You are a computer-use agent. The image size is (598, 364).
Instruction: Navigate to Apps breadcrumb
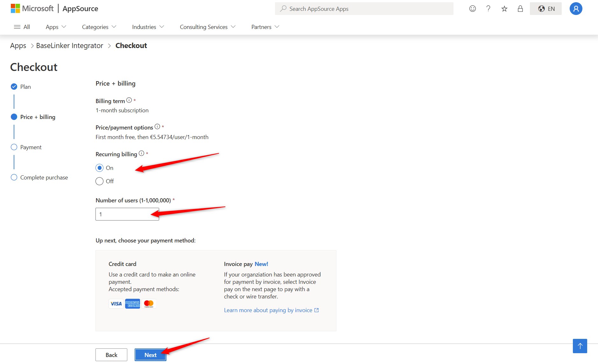[x=18, y=45]
